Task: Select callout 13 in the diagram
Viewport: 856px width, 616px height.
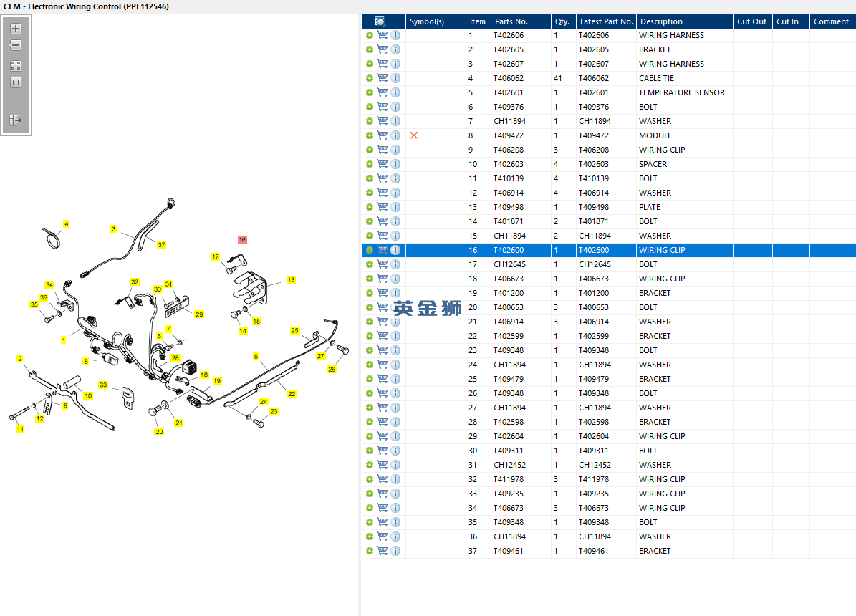Action: [x=291, y=279]
